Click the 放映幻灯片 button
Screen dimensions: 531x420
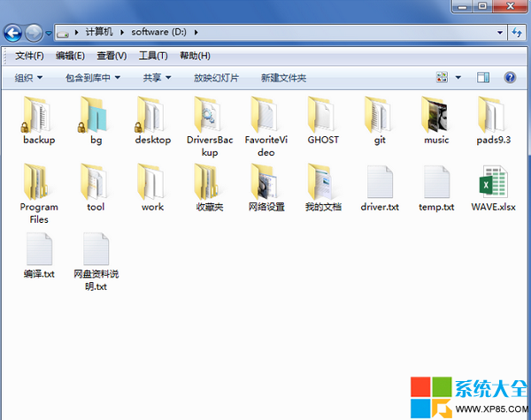(216, 78)
